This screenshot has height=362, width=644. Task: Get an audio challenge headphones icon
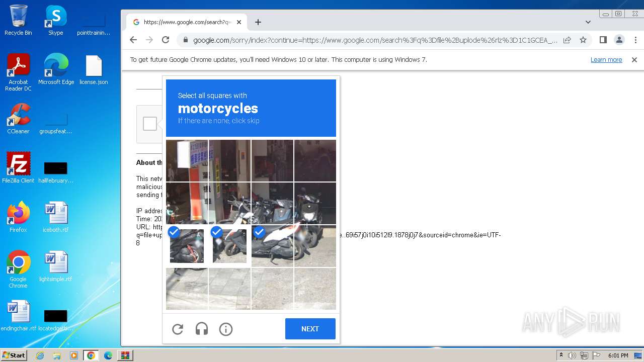202,329
